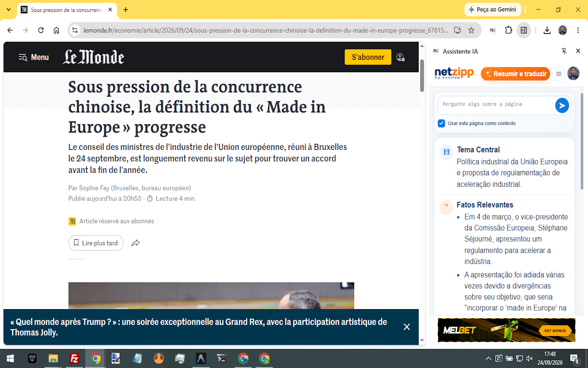Share the article using the arrow icon
Image resolution: width=588 pixels, height=368 pixels.
(136, 243)
